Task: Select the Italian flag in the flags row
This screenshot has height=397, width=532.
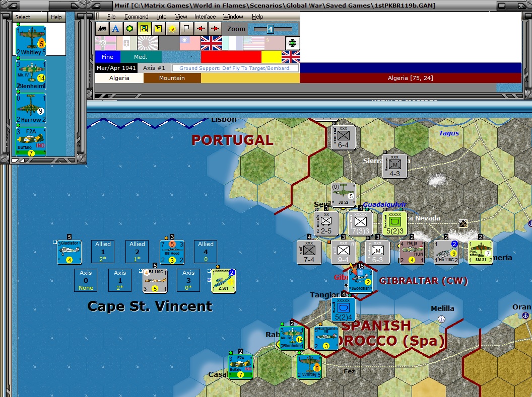Action: pyautogui.click(x=126, y=43)
